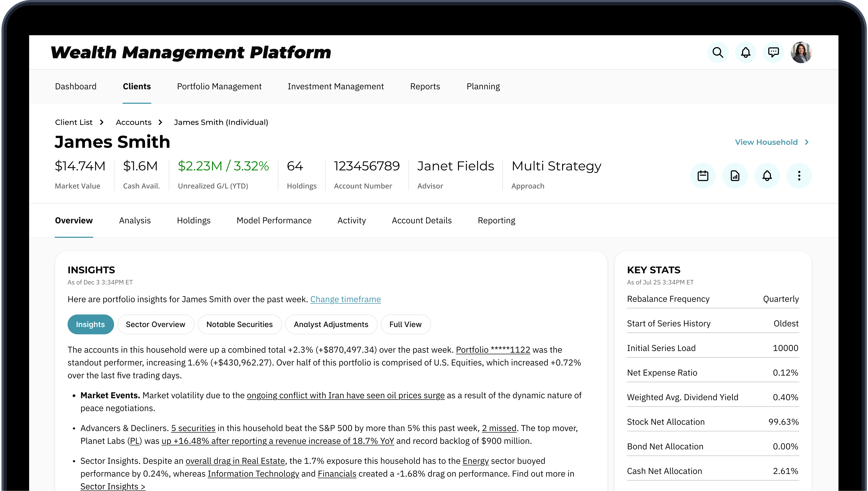This screenshot has height=491, width=868.
Task: Click Start of Series History Oldest value
Action: coord(786,323)
